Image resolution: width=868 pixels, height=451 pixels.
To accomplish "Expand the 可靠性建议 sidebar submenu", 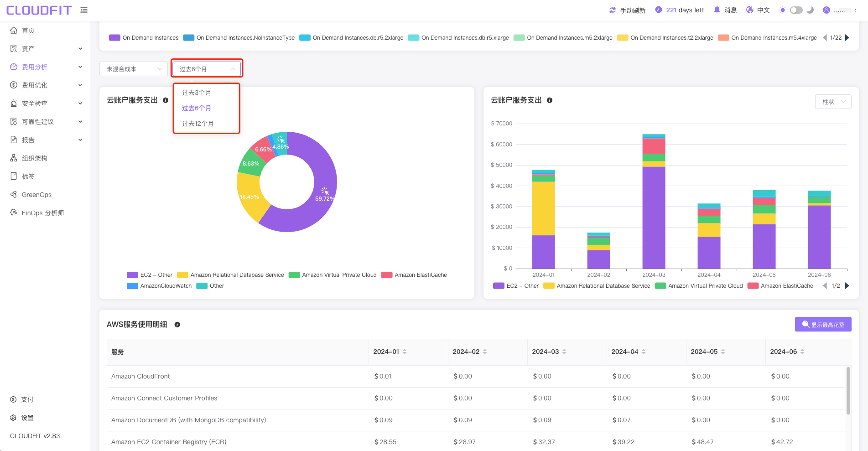I will point(80,122).
